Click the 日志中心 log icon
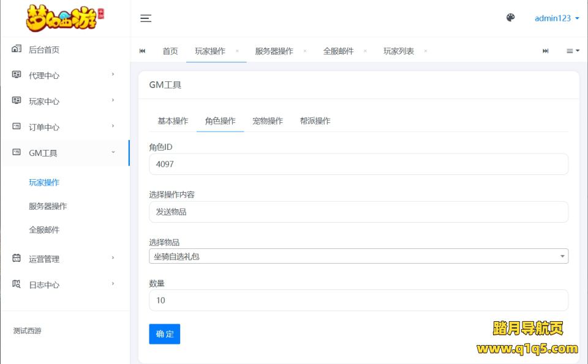588x364 pixels. [x=17, y=284]
